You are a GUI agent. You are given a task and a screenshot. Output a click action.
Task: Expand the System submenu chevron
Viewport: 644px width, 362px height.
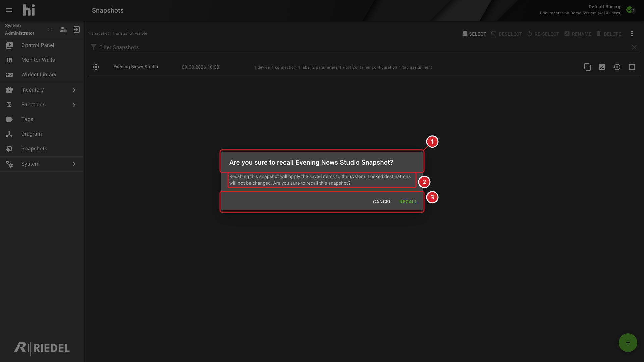pyautogui.click(x=74, y=164)
